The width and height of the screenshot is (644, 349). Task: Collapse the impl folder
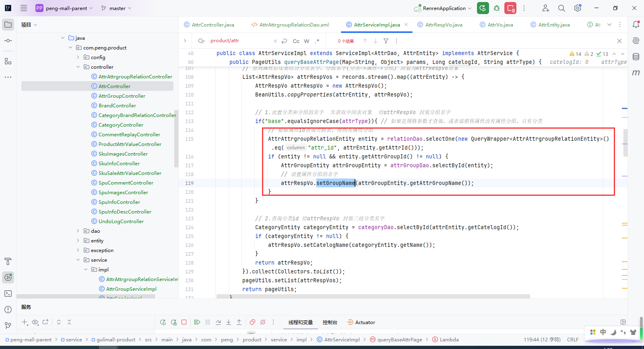click(x=86, y=270)
